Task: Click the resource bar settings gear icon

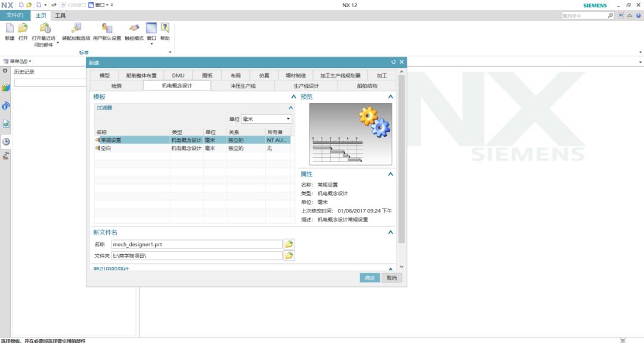Action: click(5, 71)
